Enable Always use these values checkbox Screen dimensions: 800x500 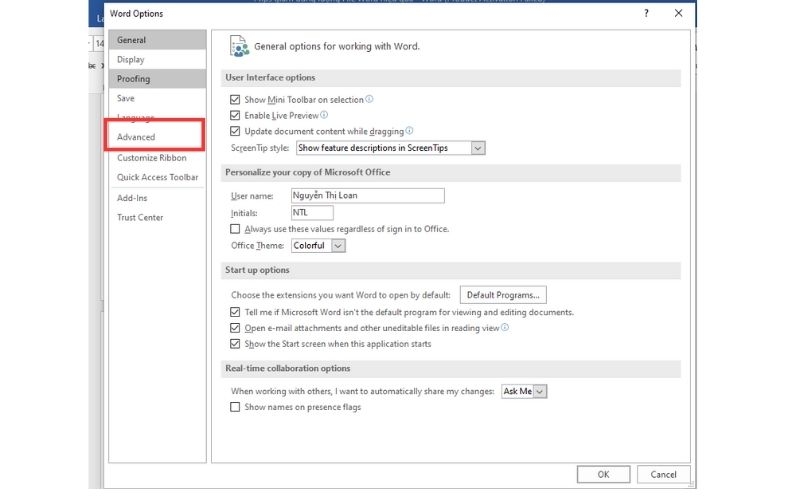(235, 229)
